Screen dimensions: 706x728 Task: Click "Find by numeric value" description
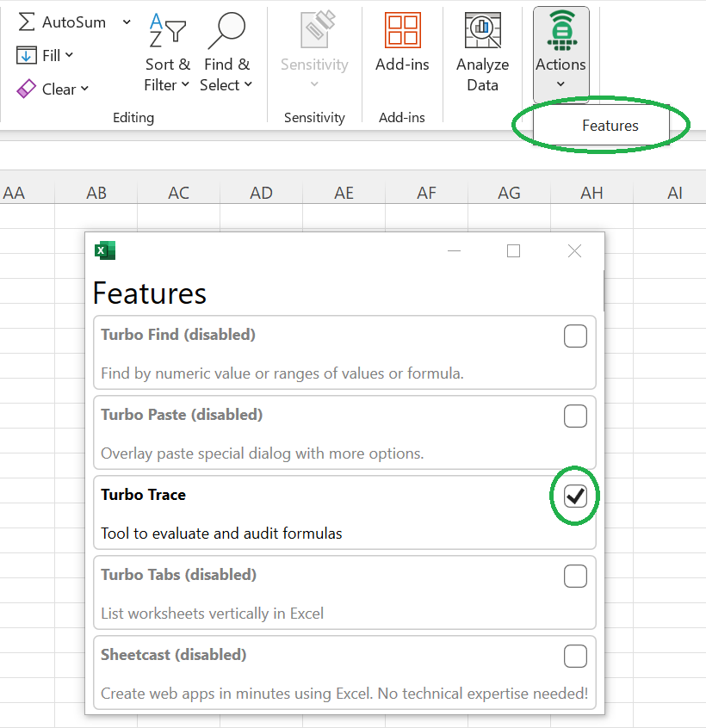(x=282, y=373)
